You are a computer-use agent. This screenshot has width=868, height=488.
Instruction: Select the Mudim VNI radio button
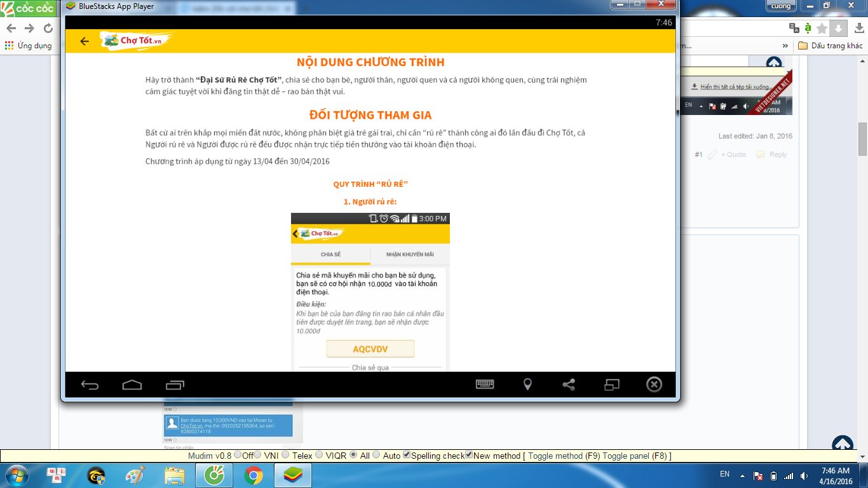pos(258,455)
